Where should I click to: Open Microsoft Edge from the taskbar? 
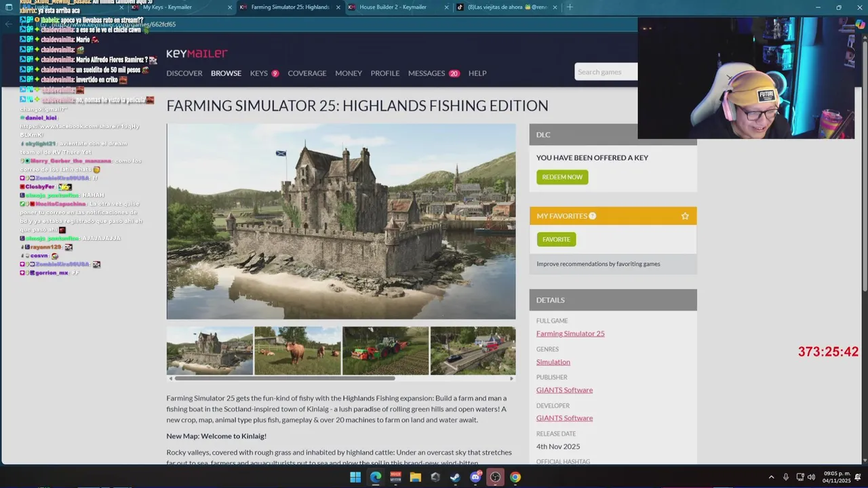[376, 477]
